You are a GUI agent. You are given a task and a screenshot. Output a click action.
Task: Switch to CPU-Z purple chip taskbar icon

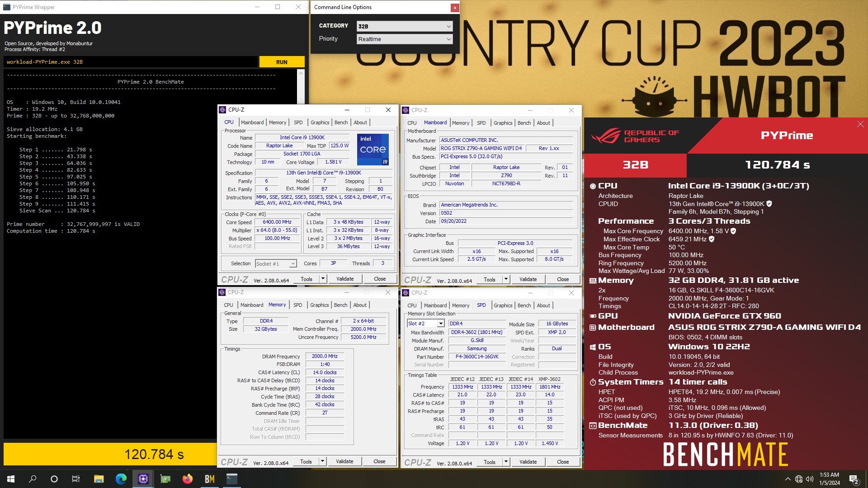point(143,479)
